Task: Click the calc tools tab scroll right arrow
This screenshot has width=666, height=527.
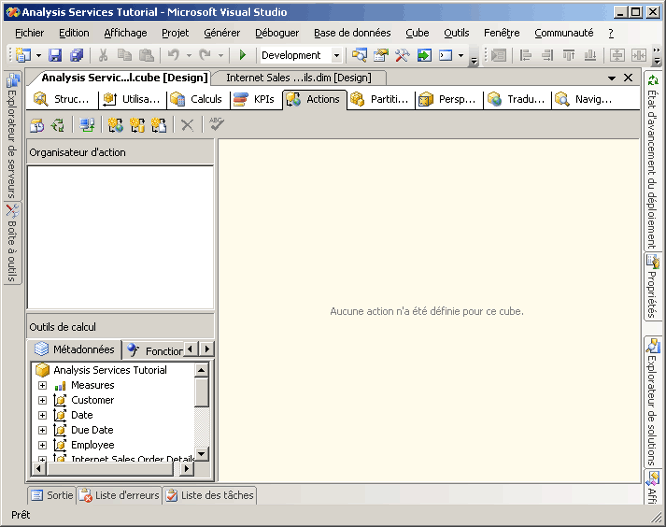Action: tap(207, 349)
